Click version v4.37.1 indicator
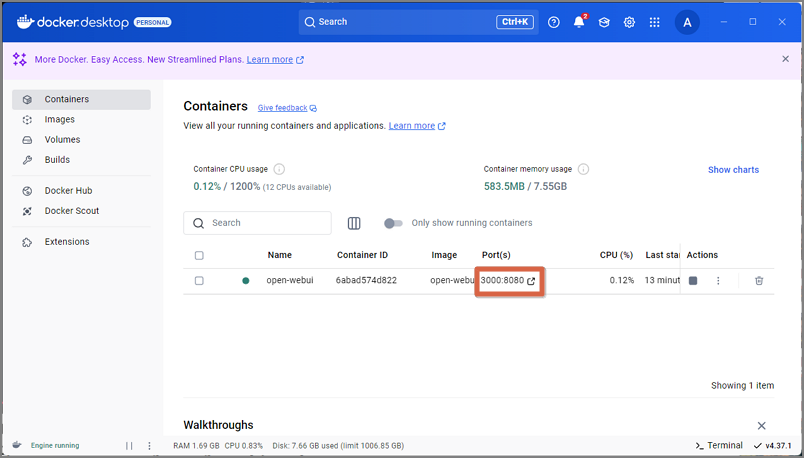The width and height of the screenshot is (804, 458). pos(773,446)
